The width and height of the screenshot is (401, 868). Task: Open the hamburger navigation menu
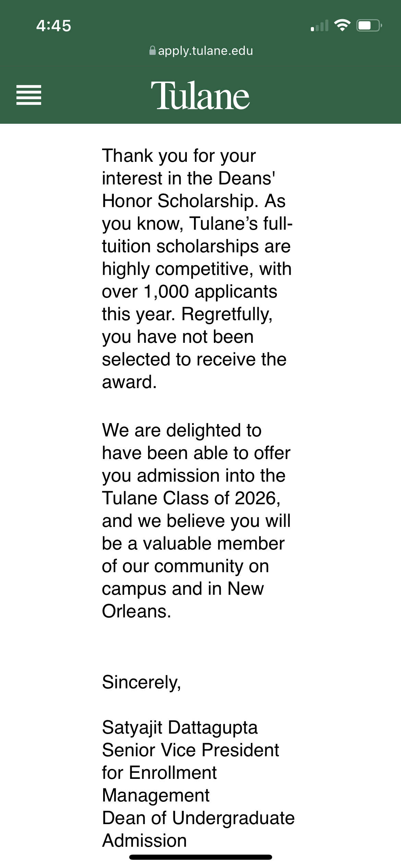tap(29, 95)
